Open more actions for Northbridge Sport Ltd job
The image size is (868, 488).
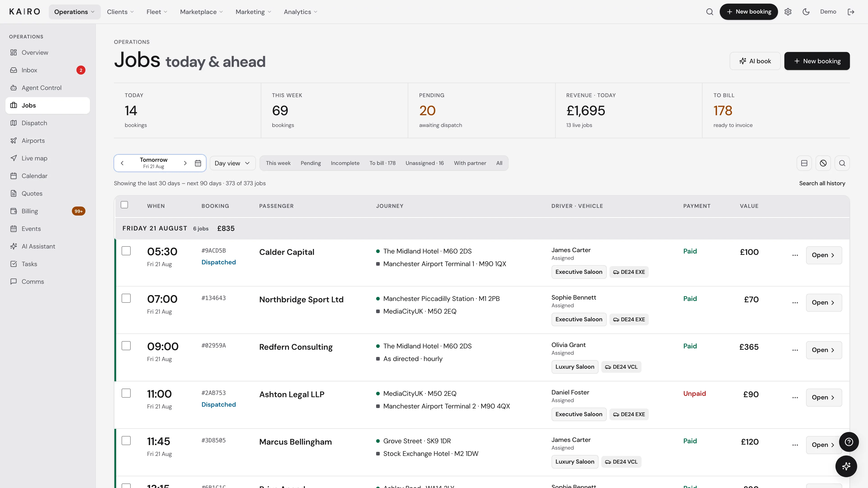coord(795,303)
